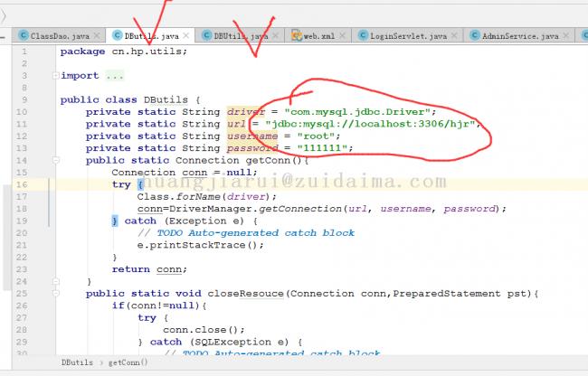Select DButils in the breadcrumb bar
The width and height of the screenshot is (588, 376).
click(77, 362)
